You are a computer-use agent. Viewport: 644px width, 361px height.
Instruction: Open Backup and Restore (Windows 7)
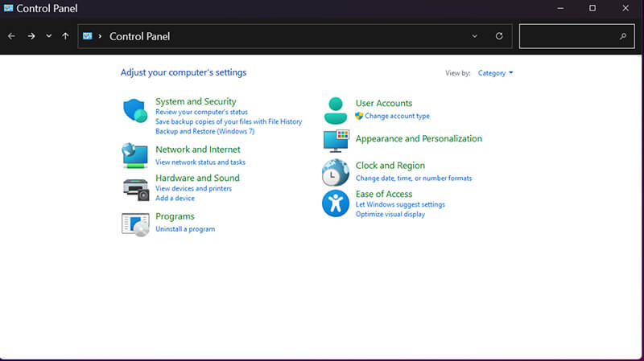pos(205,131)
